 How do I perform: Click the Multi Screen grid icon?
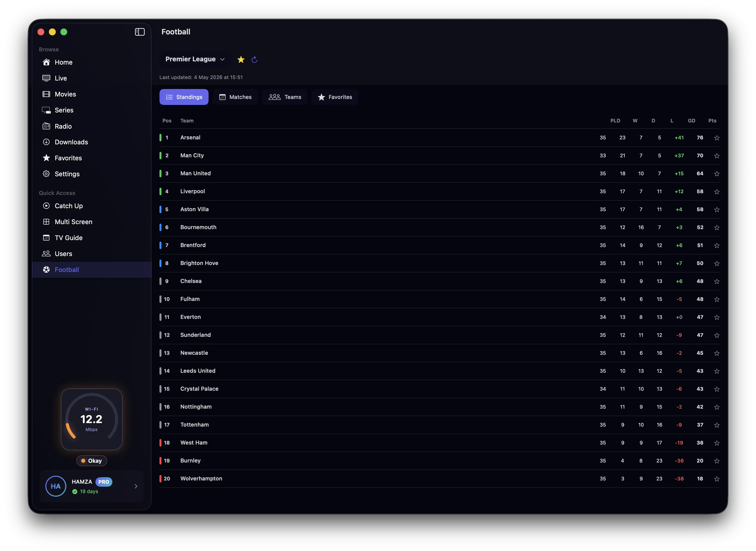click(46, 222)
